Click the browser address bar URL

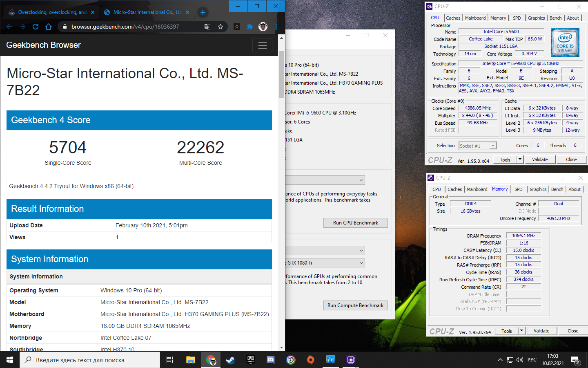point(125,27)
